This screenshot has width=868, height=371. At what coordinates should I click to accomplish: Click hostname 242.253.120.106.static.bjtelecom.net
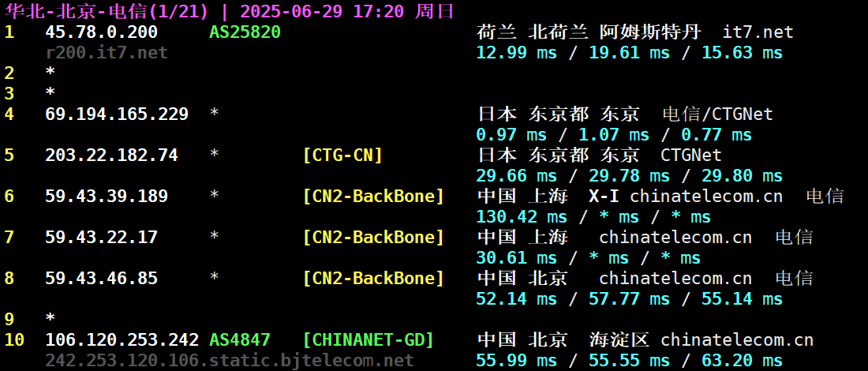[x=230, y=361]
